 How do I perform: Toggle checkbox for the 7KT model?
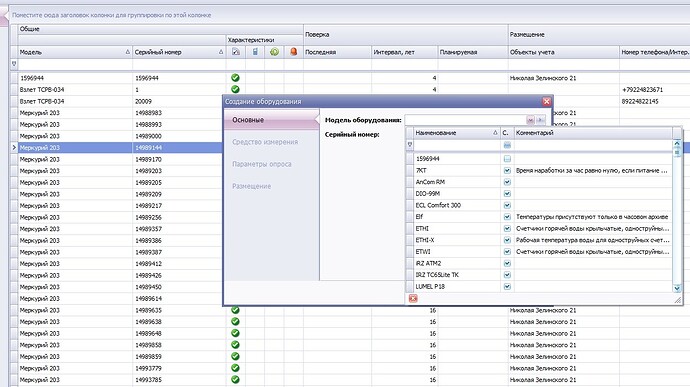click(x=507, y=170)
